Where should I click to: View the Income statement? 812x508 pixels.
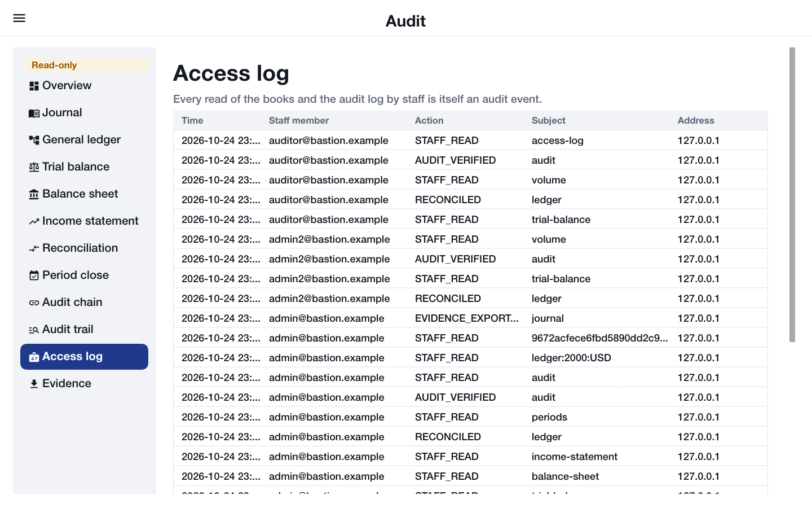coord(84,221)
